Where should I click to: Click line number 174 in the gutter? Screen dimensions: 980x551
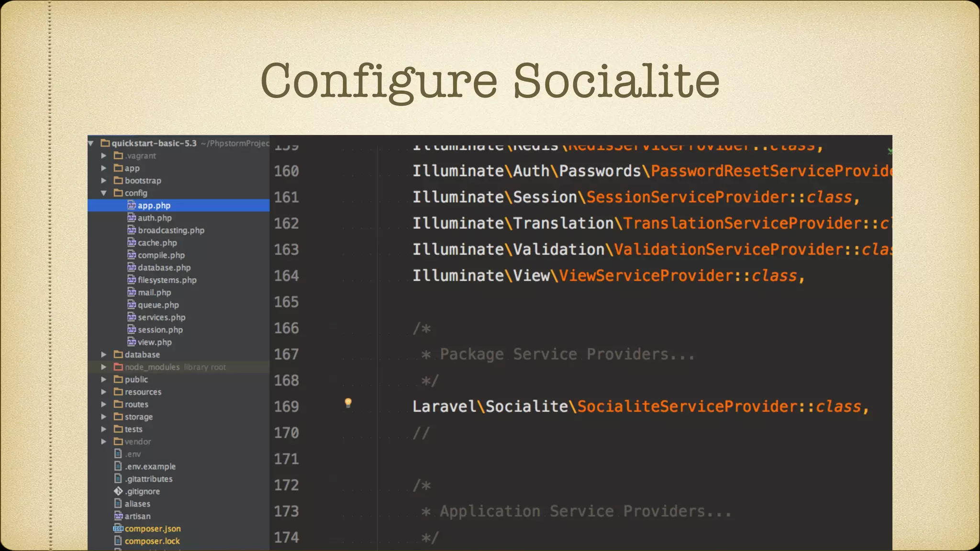point(286,538)
